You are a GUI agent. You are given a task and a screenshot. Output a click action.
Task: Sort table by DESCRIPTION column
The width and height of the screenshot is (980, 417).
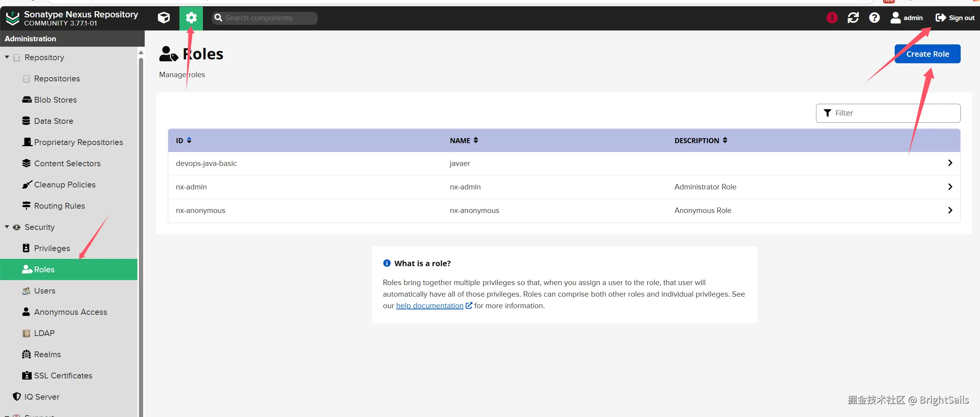coord(701,140)
